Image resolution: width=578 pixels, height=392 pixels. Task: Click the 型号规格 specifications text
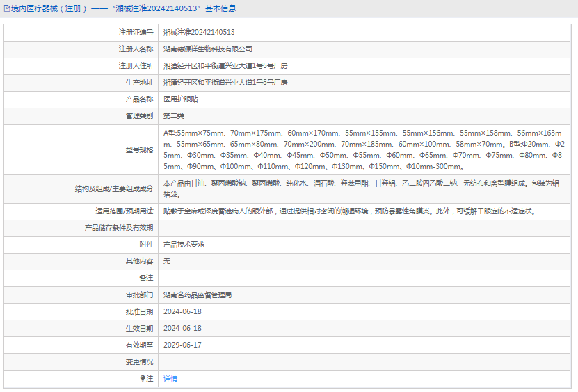363,149
